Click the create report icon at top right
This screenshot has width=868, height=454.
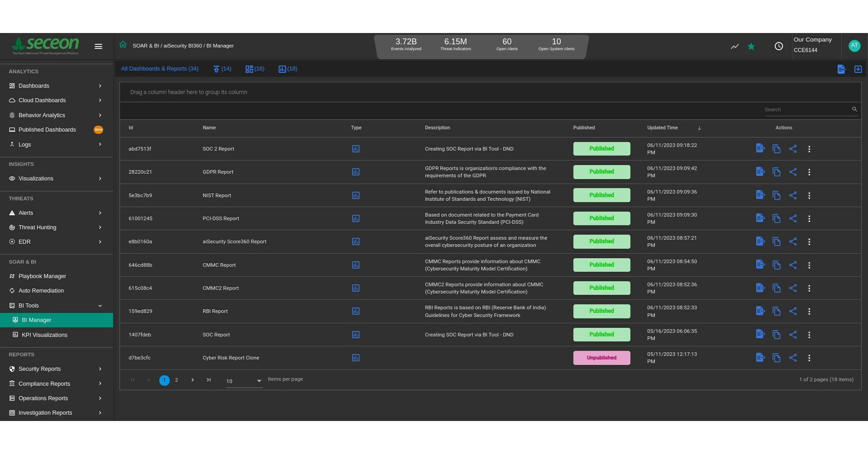(841, 69)
